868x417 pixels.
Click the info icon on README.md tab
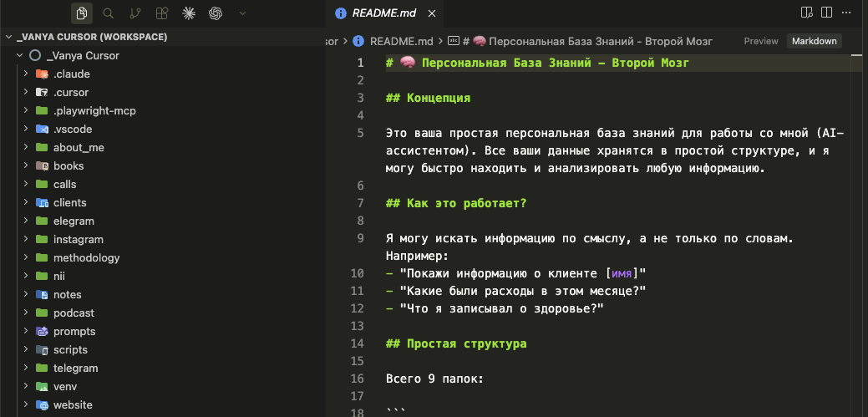pos(341,13)
